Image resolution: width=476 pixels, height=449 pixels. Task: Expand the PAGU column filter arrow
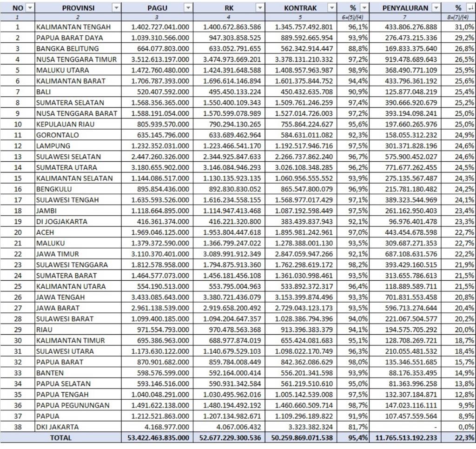(188, 8)
